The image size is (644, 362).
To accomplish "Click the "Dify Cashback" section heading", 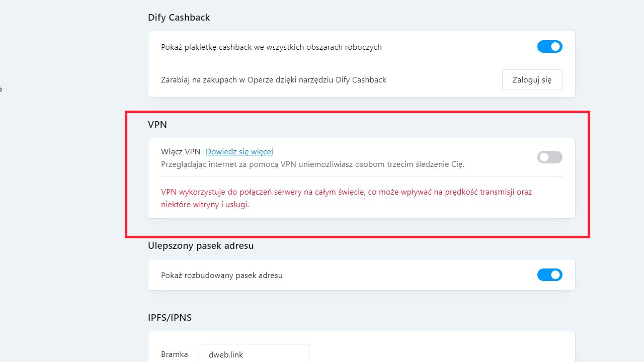I will (179, 17).
